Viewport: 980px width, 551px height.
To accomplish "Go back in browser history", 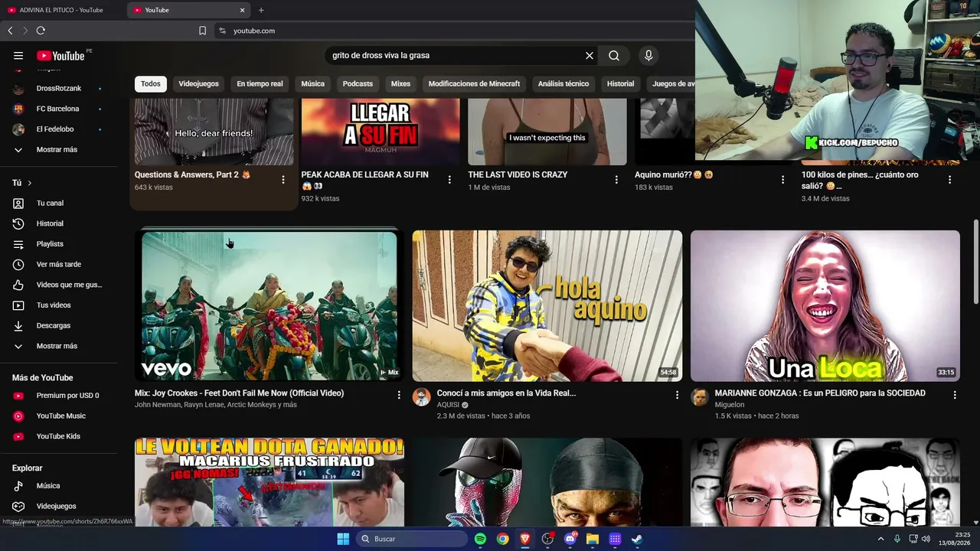I will [x=10, y=31].
